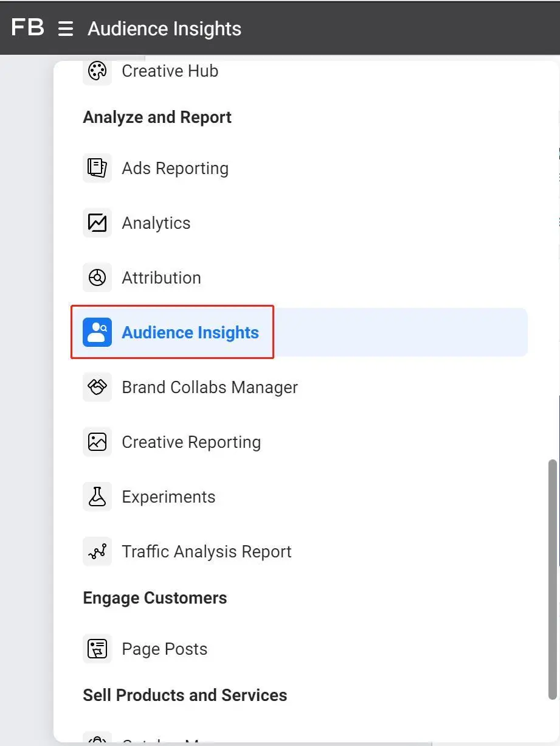Click the Traffic Analysis Report graph icon

tap(97, 551)
